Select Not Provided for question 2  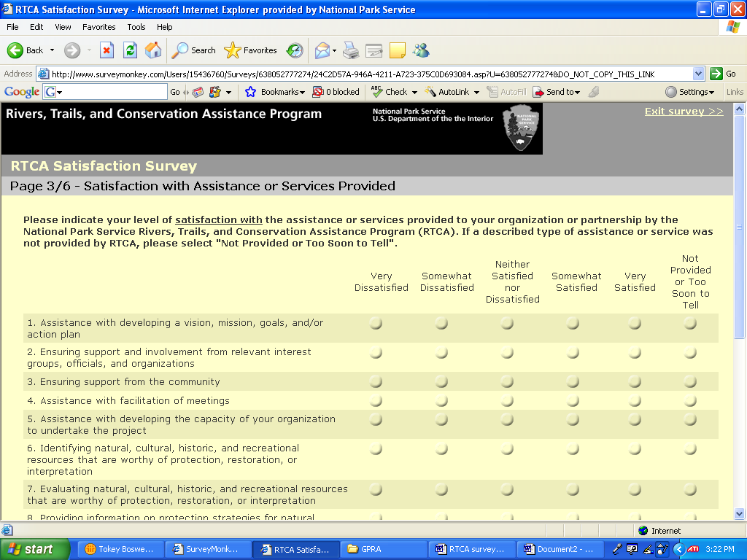point(690,353)
